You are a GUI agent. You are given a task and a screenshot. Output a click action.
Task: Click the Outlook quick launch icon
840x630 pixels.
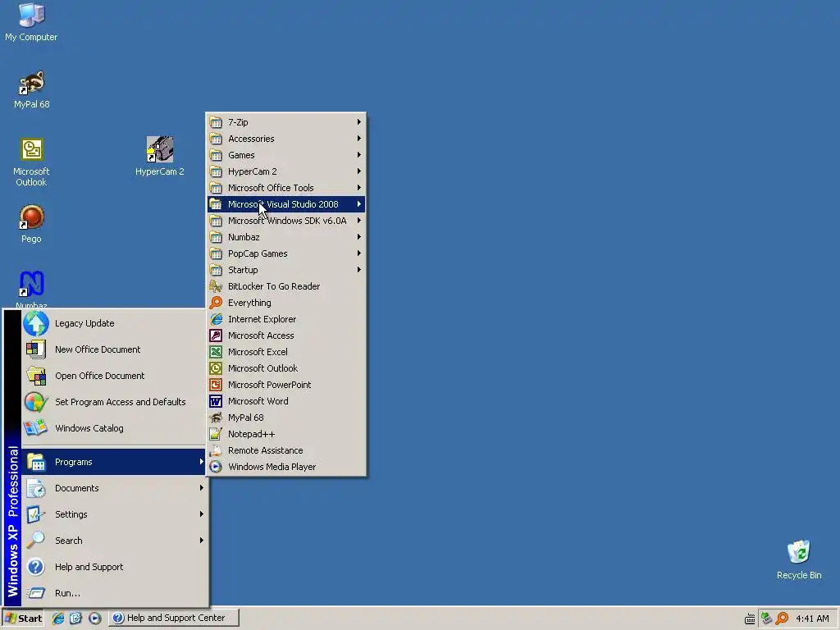click(75, 619)
